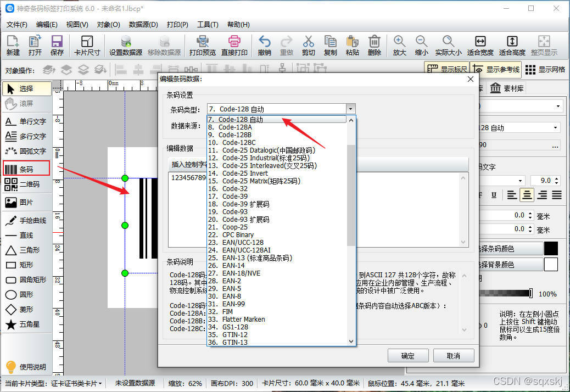Screen dimensions: 570x392
Task: Cut using the 剪切 scissors icon
Action: click(308, 46)
